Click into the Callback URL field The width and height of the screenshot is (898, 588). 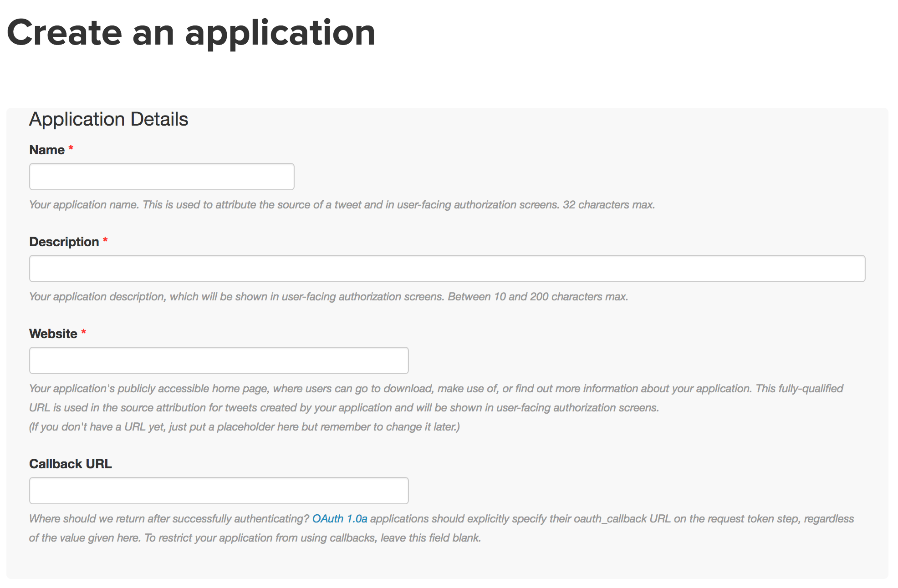tap(219, 491)
